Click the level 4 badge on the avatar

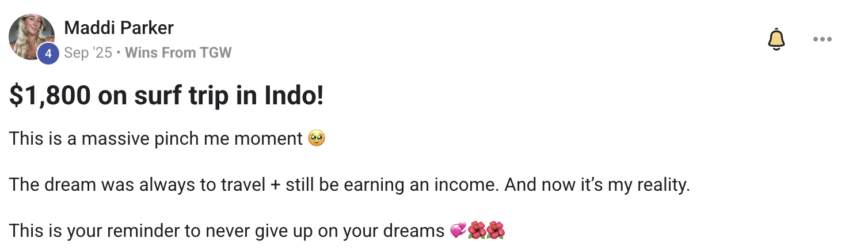(48, 54)
